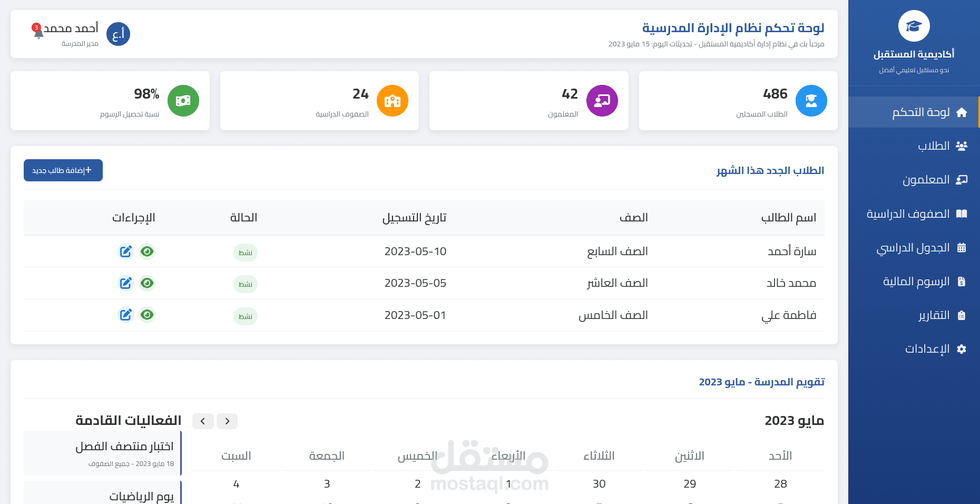
Task: Click the نشط badge next to محمد خالد
Action: 245,284
